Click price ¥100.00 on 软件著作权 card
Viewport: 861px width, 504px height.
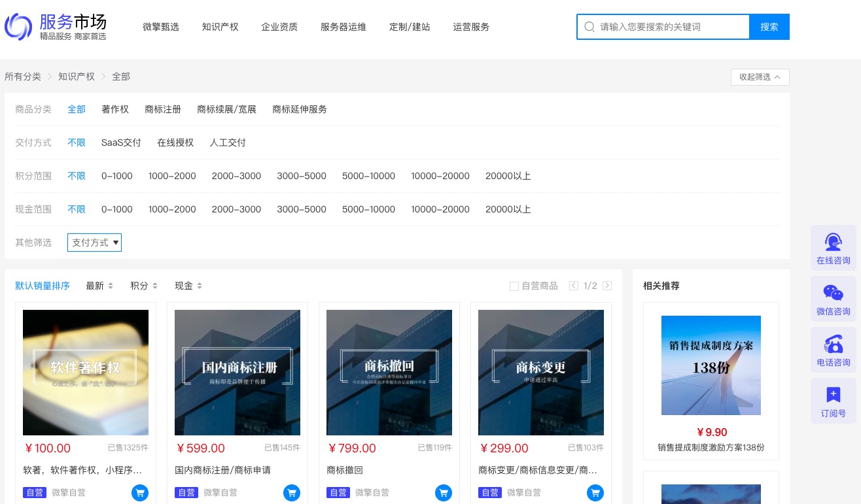click(x=47, y=448)
